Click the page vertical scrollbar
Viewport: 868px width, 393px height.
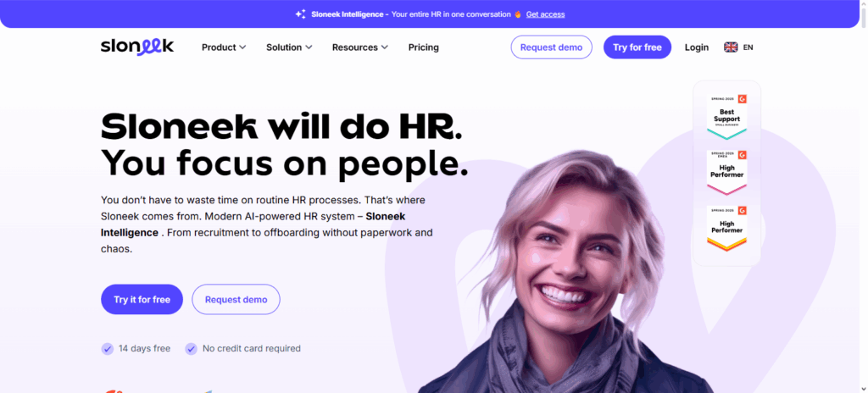(x=864, y=196)
